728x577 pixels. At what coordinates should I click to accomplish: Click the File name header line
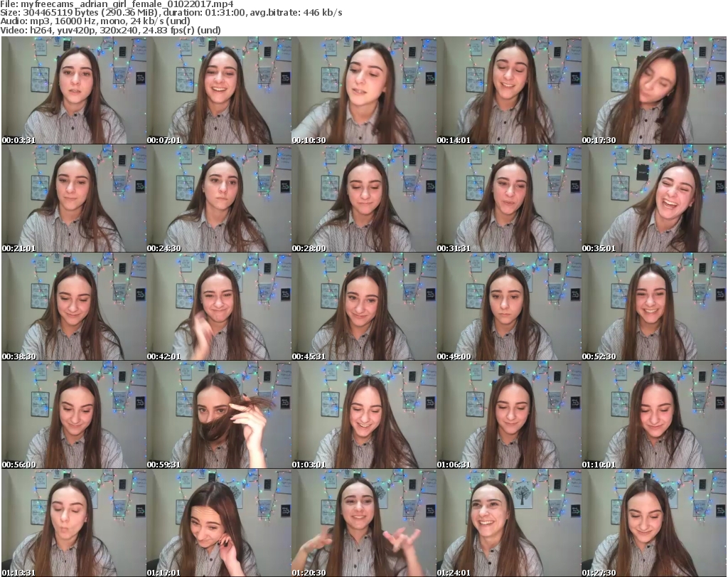117,4
